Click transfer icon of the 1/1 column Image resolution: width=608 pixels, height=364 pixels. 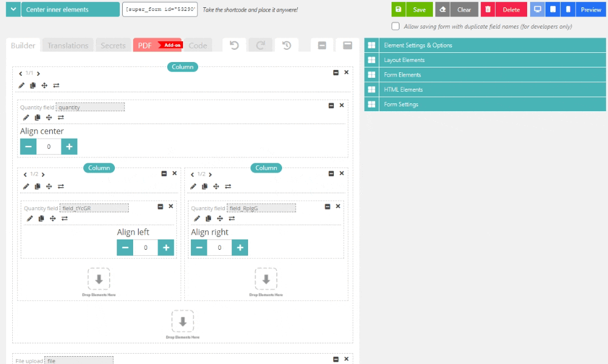coord(56,85)
